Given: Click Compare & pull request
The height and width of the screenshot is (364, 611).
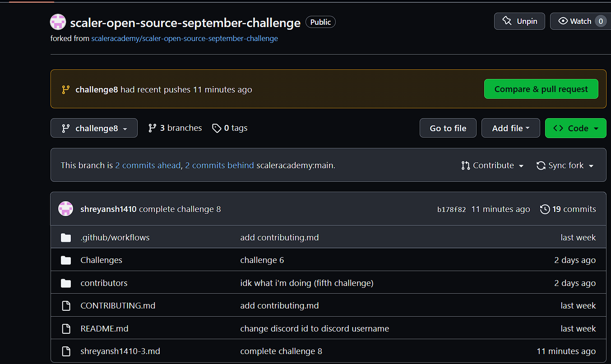Looking at the screenshot, I should [x=541, y=89].
